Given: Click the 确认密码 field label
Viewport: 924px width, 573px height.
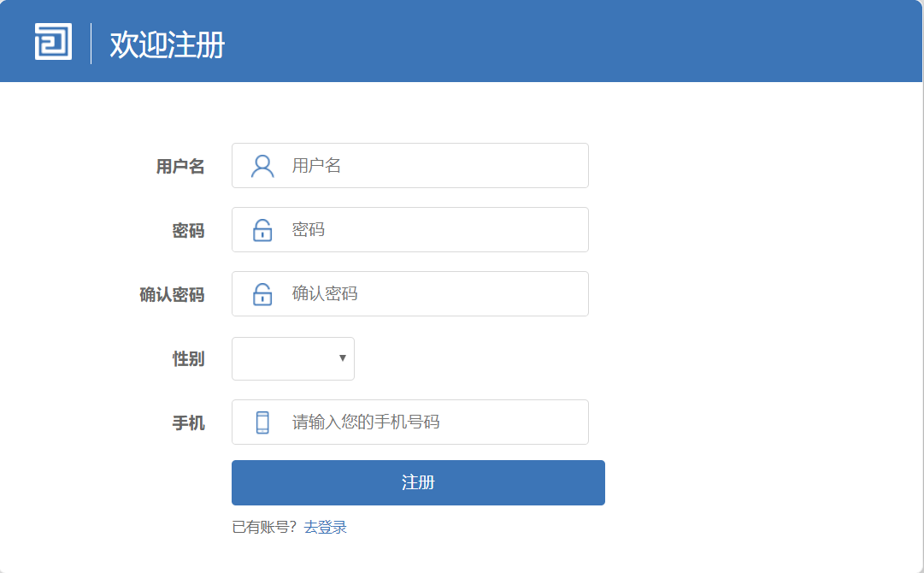Looking at the screenshot, I should pyautogui.click(x=172, y=295).
